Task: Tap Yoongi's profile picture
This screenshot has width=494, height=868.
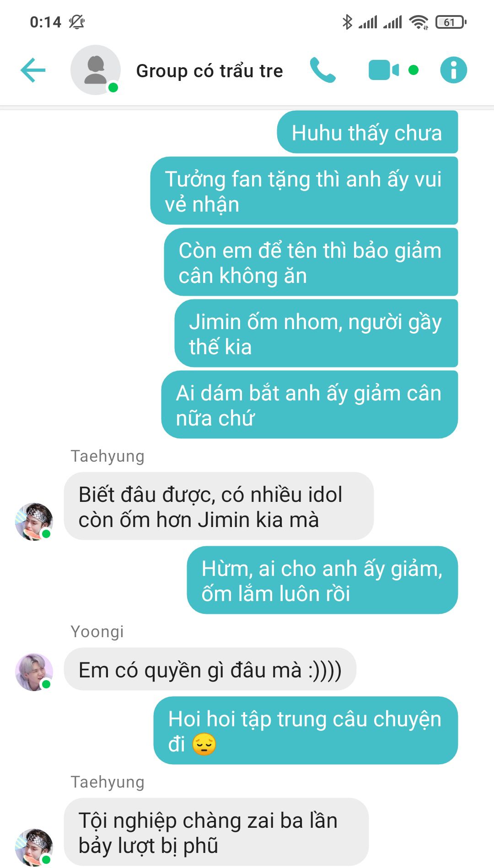Action: [x=34, y=672]
